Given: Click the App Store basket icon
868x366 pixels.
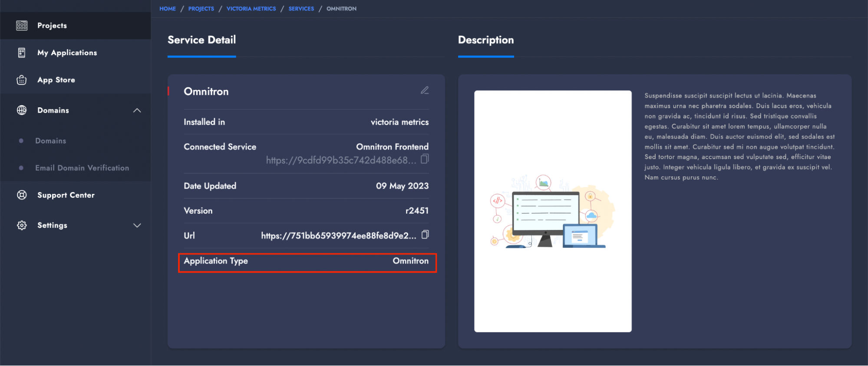Looking at the screenshot, I should click(x=22, y=80).
